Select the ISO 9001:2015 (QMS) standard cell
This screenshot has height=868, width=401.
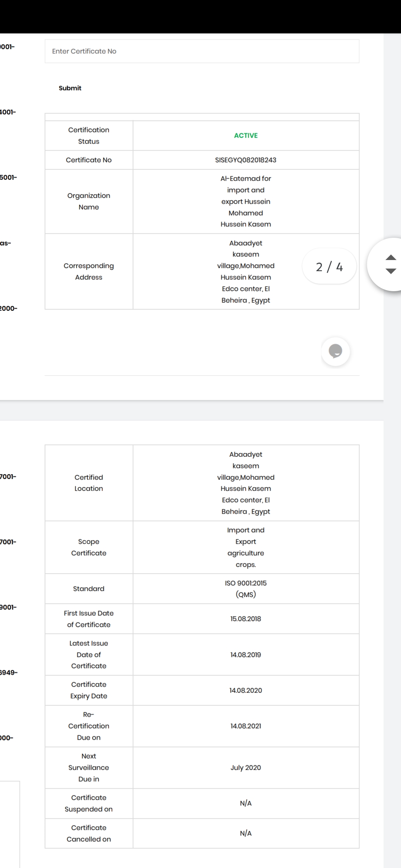tap(246, 589)
